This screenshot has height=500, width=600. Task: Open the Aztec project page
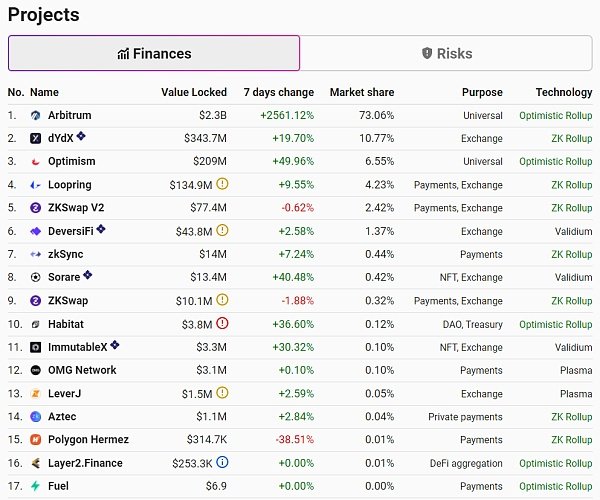pyautogui.click(x=62, y=416)
